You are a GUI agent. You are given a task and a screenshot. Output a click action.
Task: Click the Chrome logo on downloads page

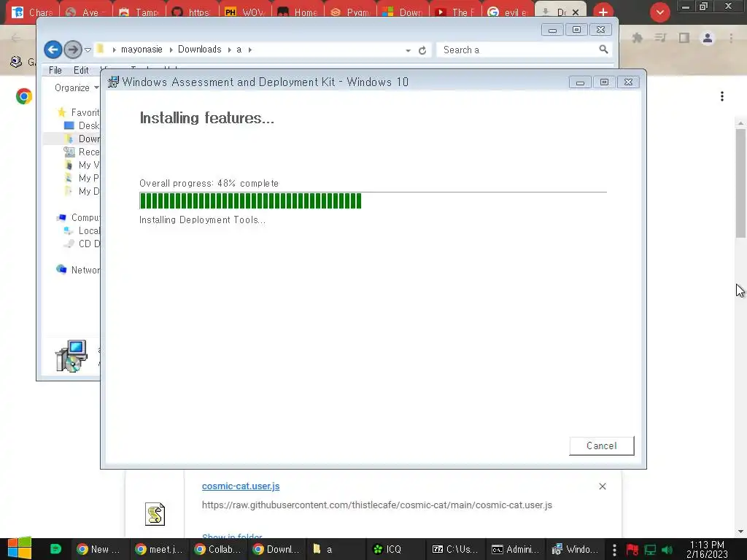(x=23, y=97)
